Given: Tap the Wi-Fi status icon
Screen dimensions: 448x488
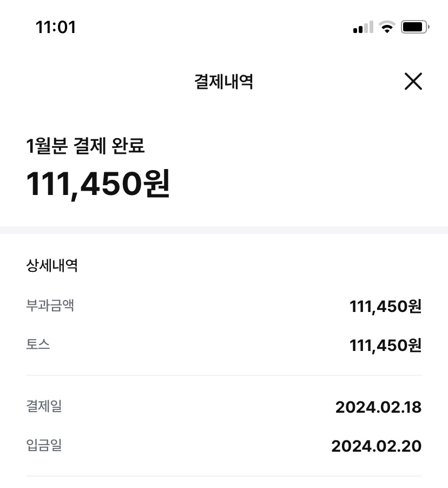Looking at the screenshot, I should (387, 27).
